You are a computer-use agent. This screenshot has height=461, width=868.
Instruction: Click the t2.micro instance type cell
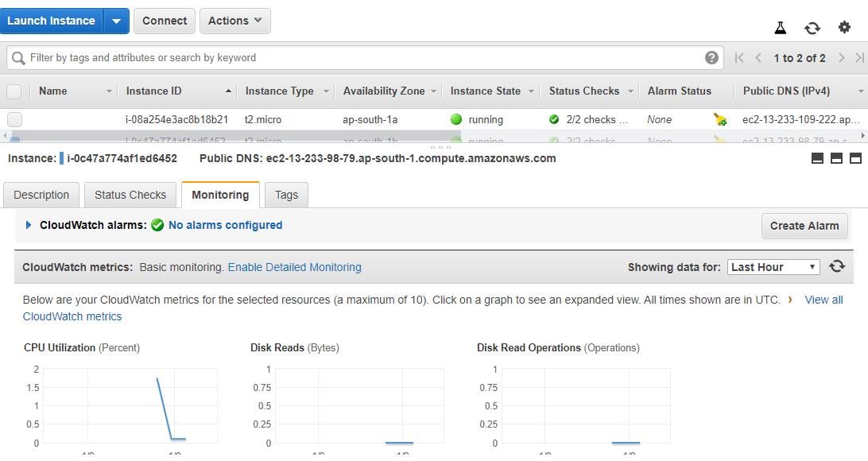click(x=263, y=119)
